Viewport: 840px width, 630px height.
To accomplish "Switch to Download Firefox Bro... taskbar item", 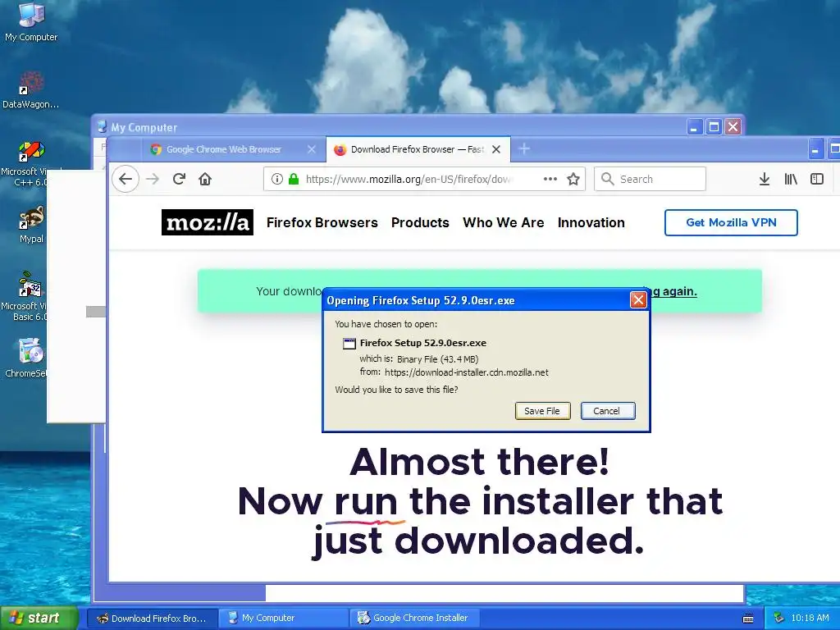I will coord(152,619).
